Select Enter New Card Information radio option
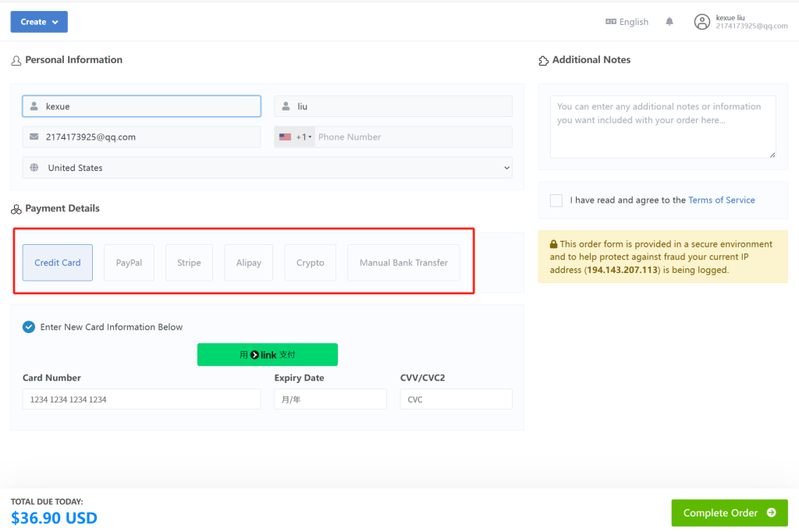 29,327
